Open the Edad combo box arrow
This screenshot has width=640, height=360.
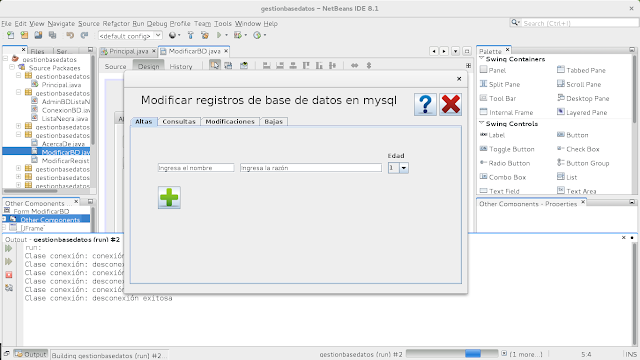(404, 168)
